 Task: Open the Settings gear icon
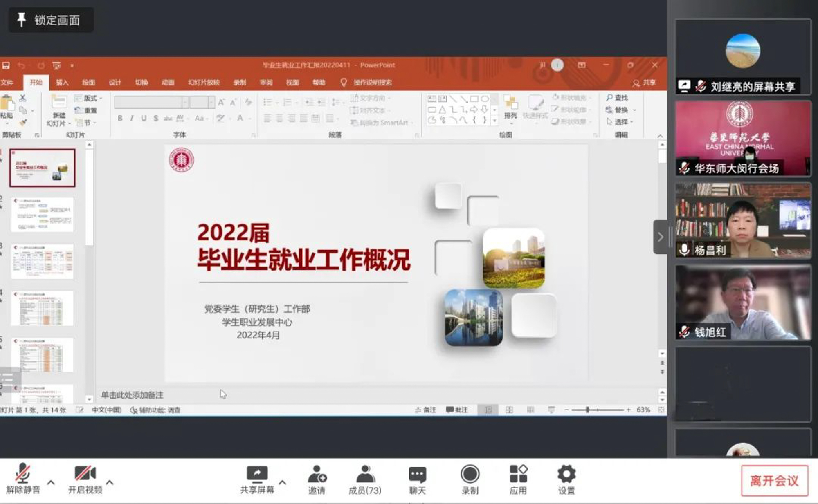coord(566,474)
